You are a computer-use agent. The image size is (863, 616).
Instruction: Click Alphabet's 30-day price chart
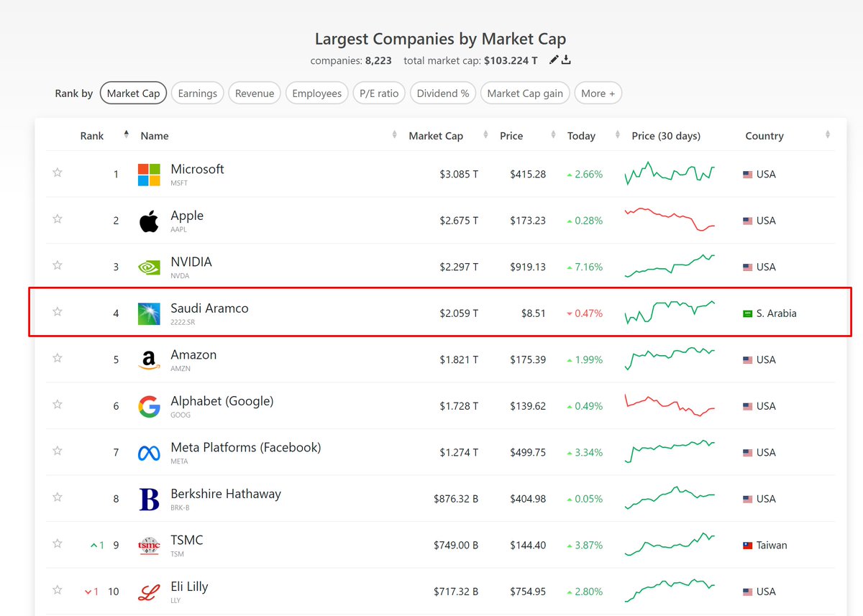(x=670, y=405)
